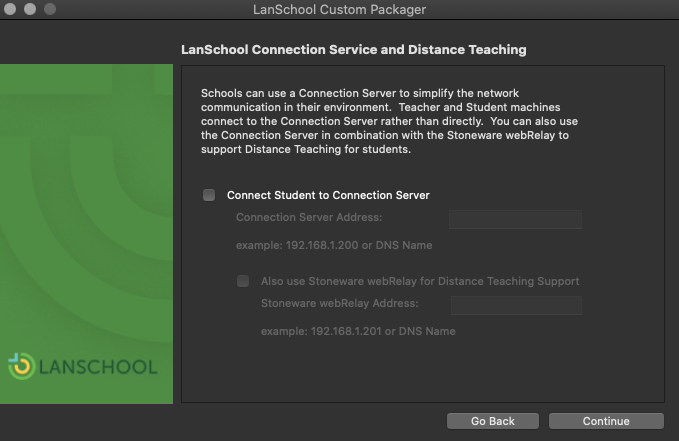Click 'Also use Stoneware webRelay' label text
Viewport: 679px width, 441px height.
click(420, 281)
